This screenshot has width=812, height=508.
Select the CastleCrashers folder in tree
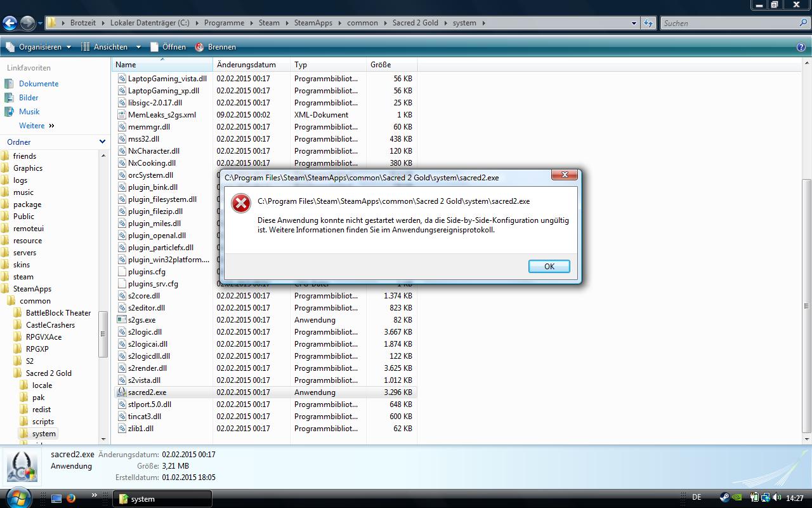[50, 325]
